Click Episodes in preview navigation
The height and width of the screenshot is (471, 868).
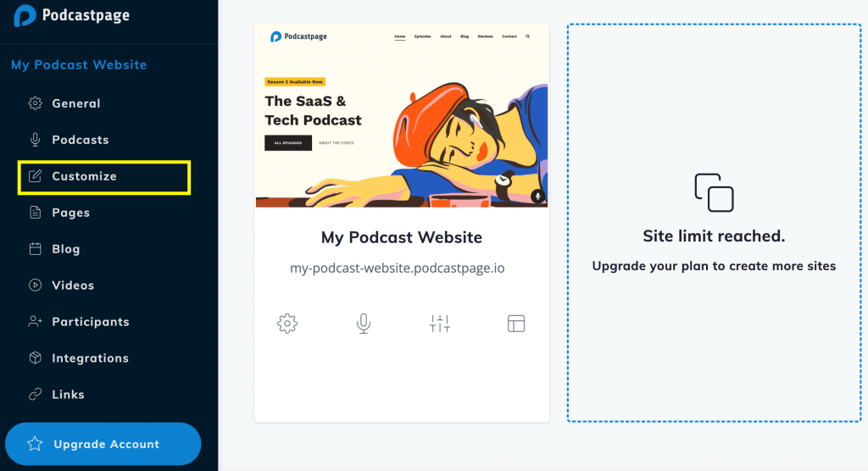[x=422, y=36]
